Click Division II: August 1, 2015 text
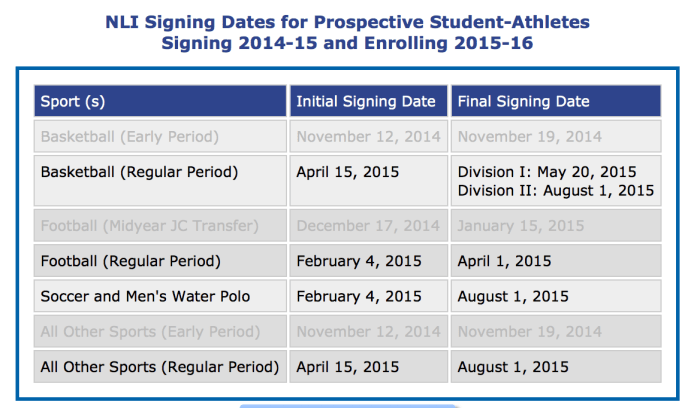The image size is (700, 408). [555, 190]
